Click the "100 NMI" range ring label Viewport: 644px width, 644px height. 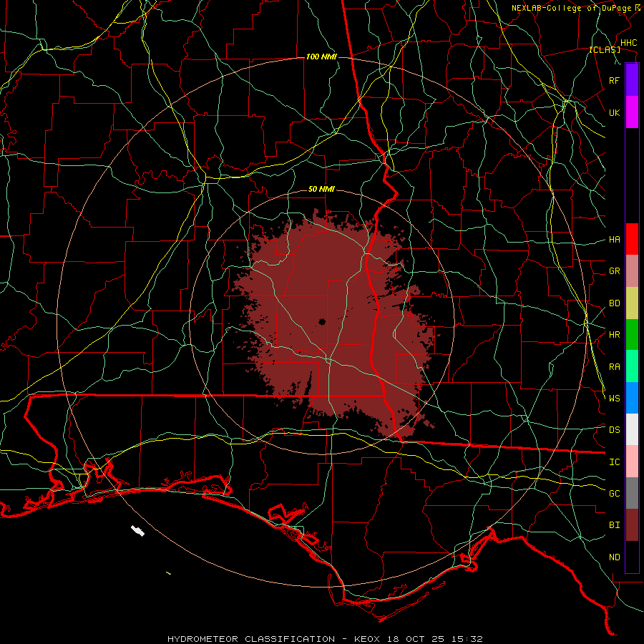point(321,57)
